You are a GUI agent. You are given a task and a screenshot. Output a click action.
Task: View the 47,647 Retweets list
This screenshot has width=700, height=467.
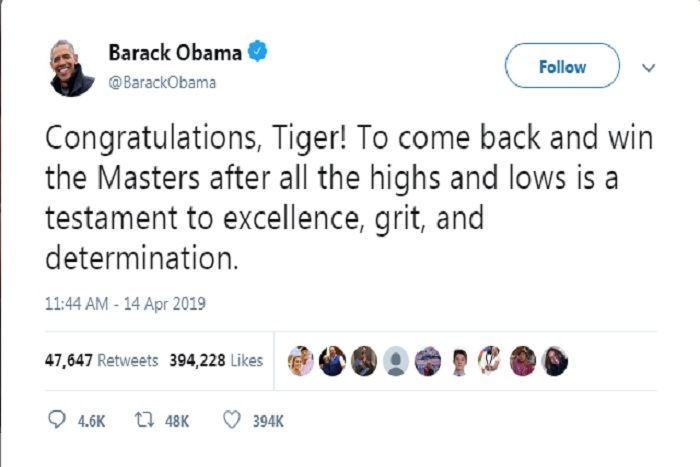click(101, 360)
